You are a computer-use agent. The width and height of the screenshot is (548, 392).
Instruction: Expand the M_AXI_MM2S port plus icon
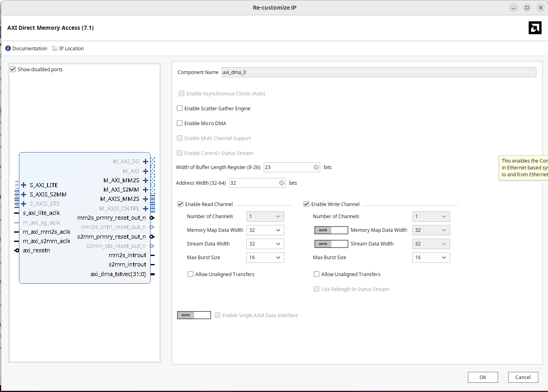coord(145,180)
